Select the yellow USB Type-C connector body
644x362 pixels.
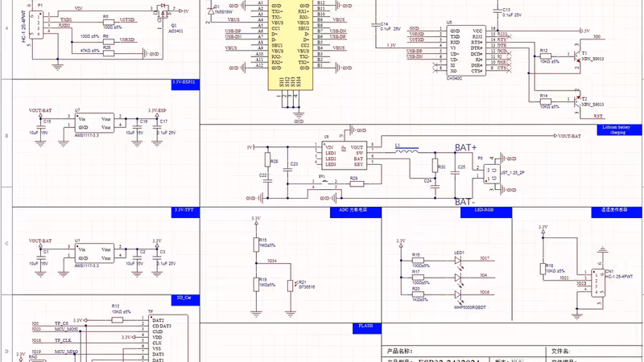coord(291,45)
